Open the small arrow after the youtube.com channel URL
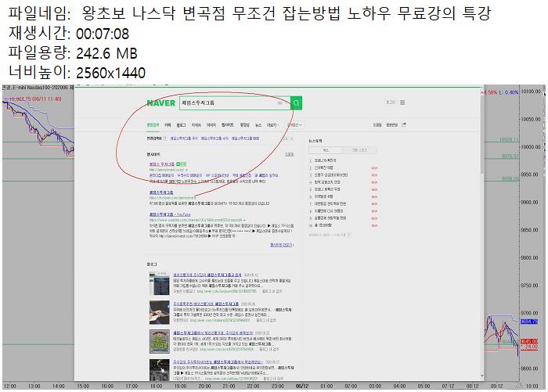 [244, 220]
